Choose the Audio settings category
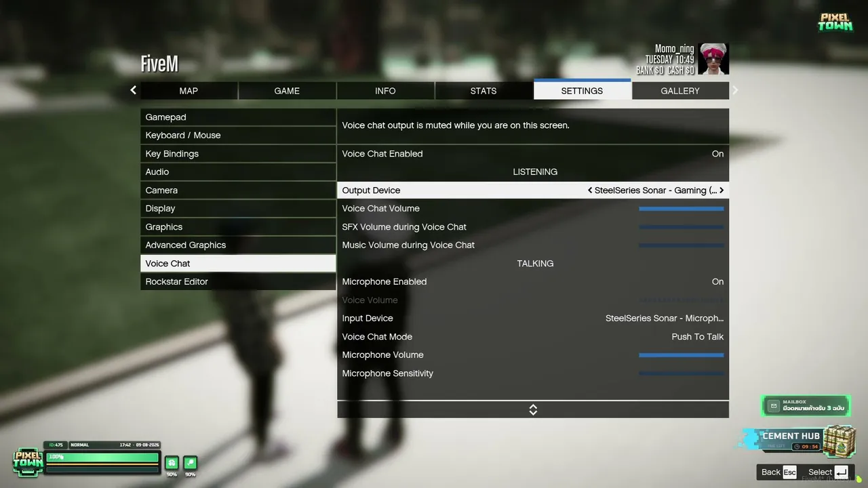Viewport: 868px width, 488px height. pyautogui.click(x=238, y=172)
